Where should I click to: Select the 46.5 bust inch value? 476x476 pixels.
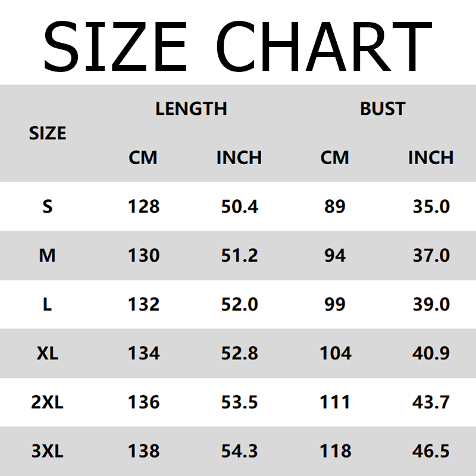coord(431,451)
